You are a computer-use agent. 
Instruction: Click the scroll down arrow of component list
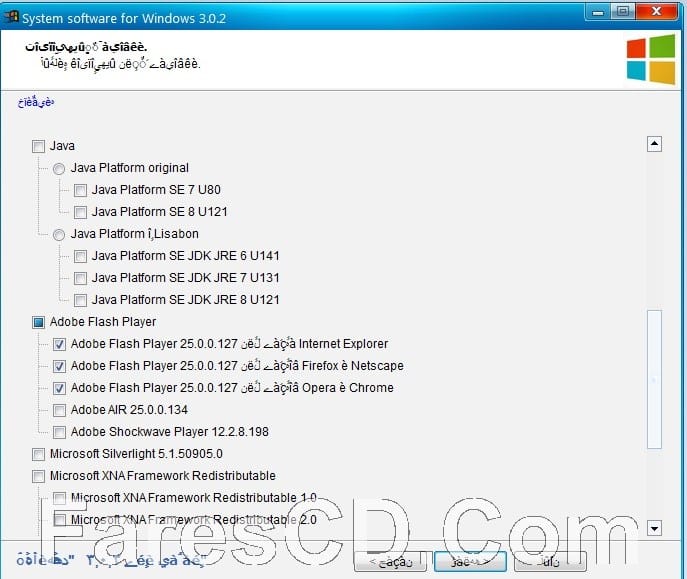654,528
